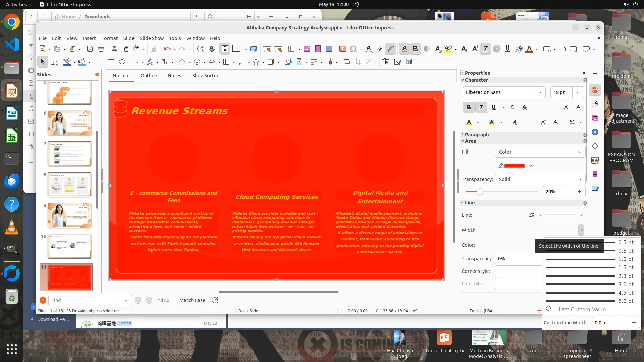Click the Crop Image tool icon
Image resolution: width=644 pixels, height=362 pixels.
pyautogui.click(x=358, y=62)
